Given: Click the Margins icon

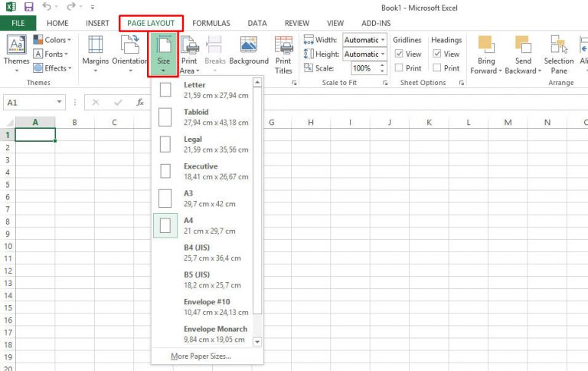Looking at the screenshot, I should (96, 46).
